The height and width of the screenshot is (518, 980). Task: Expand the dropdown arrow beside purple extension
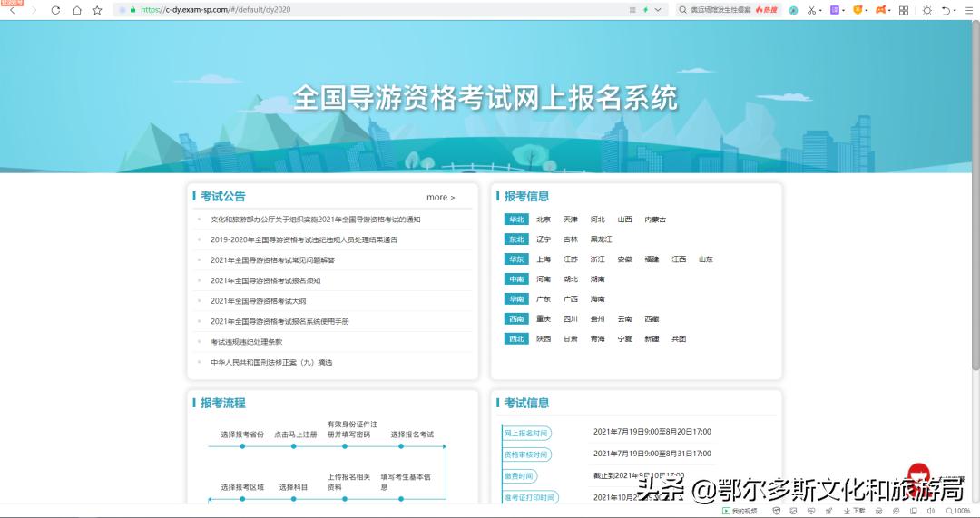(x=844, y=11)
